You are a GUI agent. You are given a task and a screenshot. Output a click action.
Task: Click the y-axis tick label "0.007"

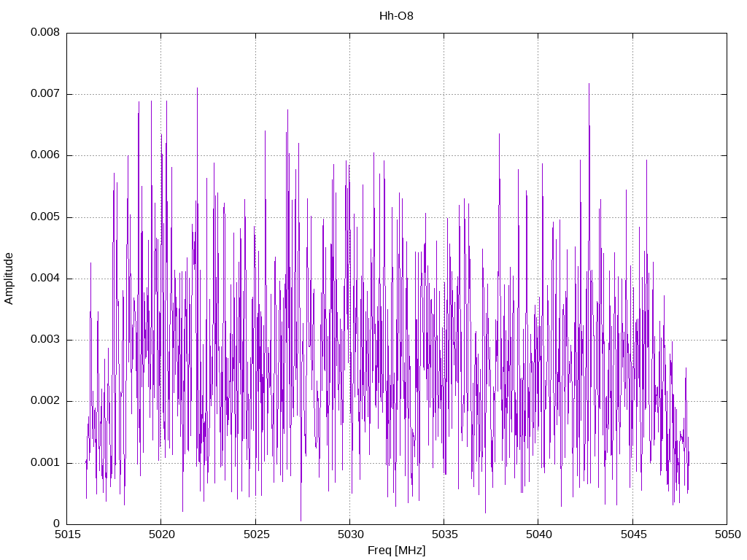point(45,94)
